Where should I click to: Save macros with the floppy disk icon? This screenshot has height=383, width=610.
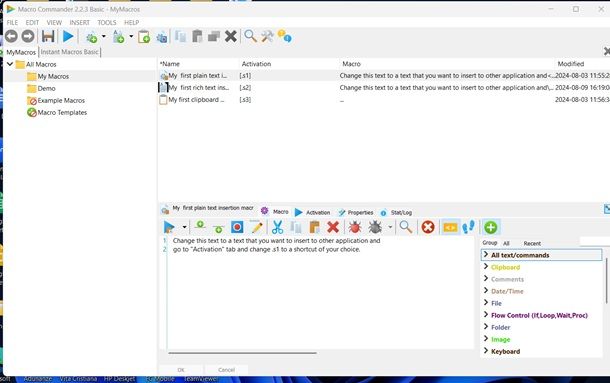pyautogui.click(x=48, y=37)
